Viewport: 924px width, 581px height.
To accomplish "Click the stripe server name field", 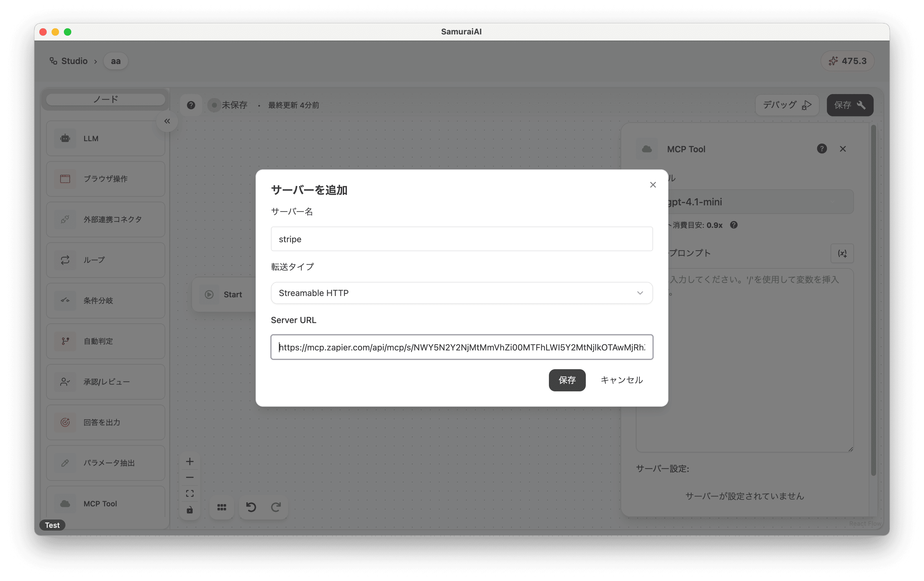I will 462,239.
